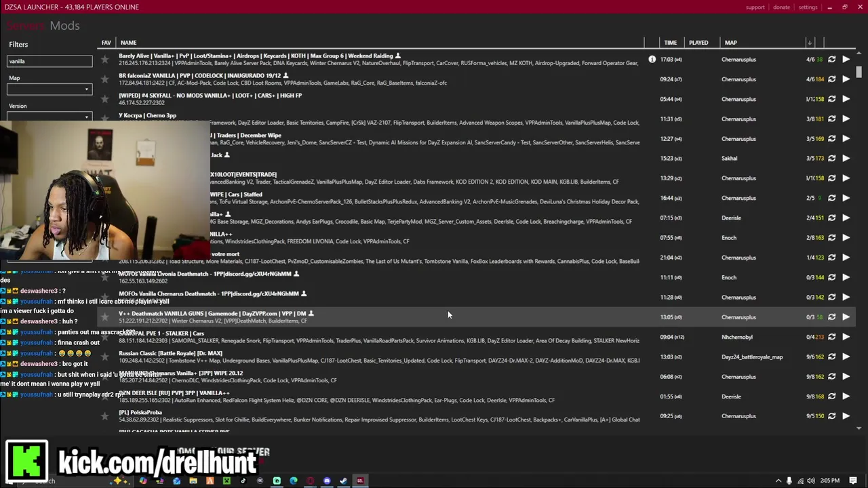Refresh the Barely Alive Vanilla+ server row
This screenshot has width=868, height=488.
(831, 60)
